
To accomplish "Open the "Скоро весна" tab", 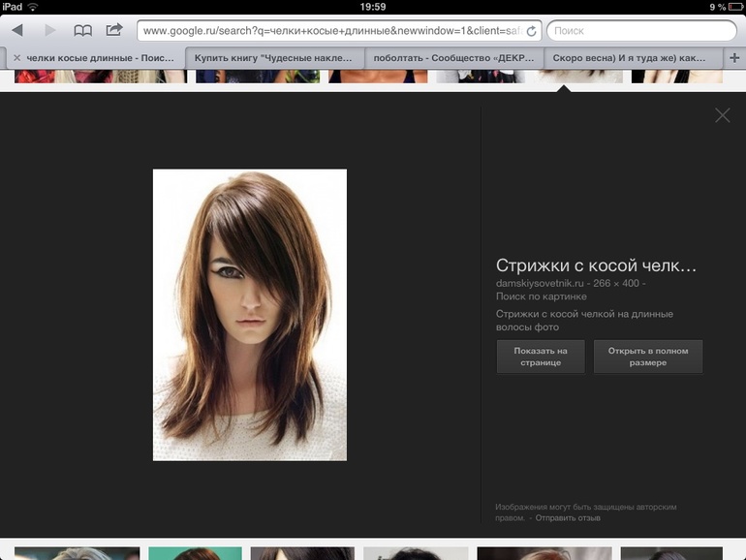I will click(630, 58).
